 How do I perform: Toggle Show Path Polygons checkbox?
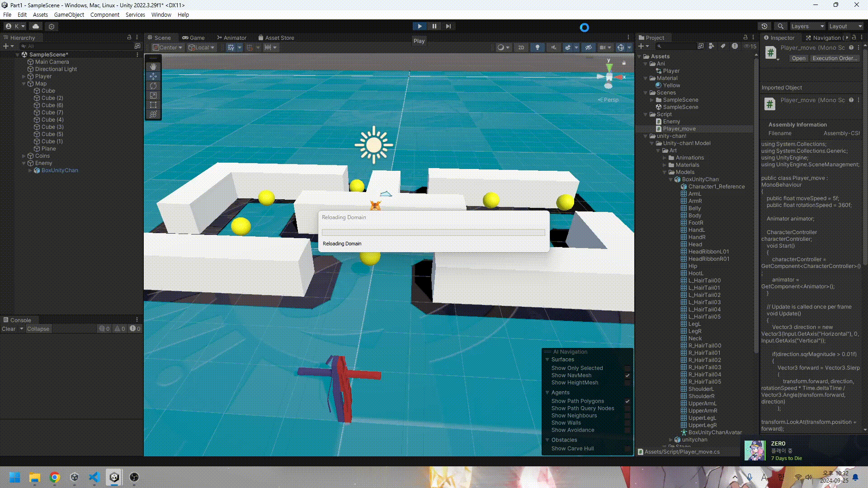[627, 401]
